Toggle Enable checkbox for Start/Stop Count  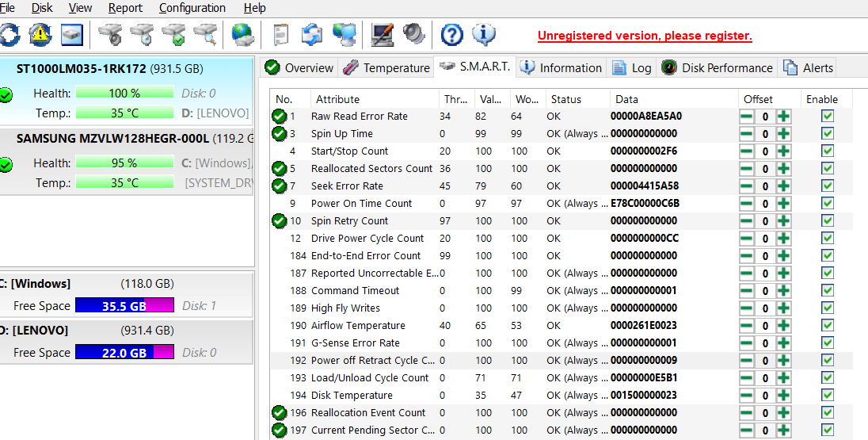tap(828, 151)
